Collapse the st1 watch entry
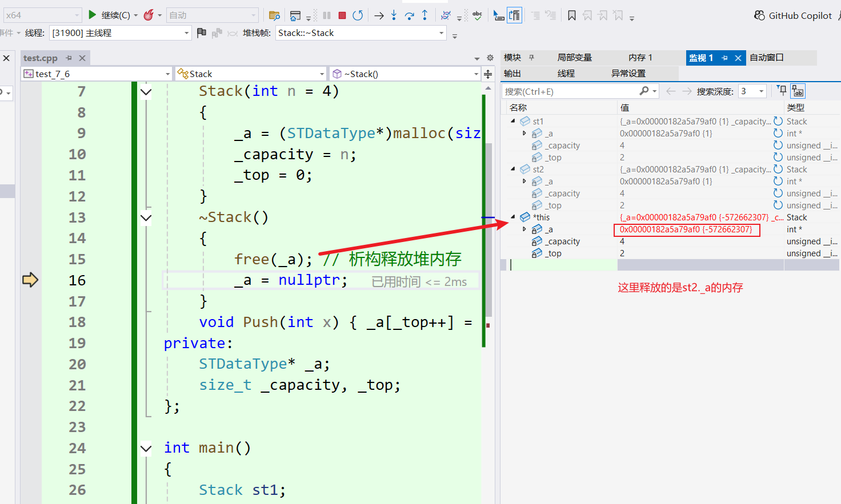Viewport: 841px width, 504px height. click(513, 120)
